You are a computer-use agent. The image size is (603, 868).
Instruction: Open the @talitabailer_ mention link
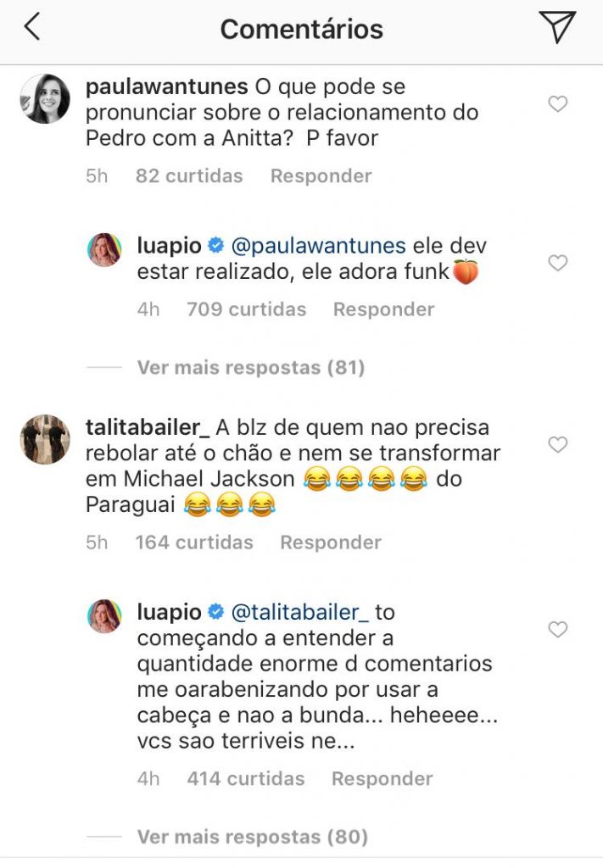(300, 612)
